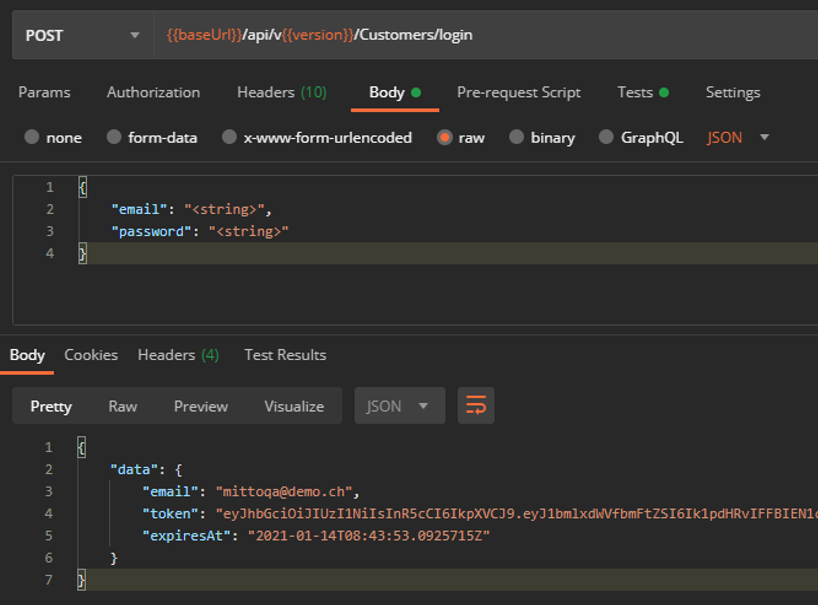The width and height of the screenshot is (818, 605).
Task: Click the "token" value in response
Action: (x=516, y=514)
